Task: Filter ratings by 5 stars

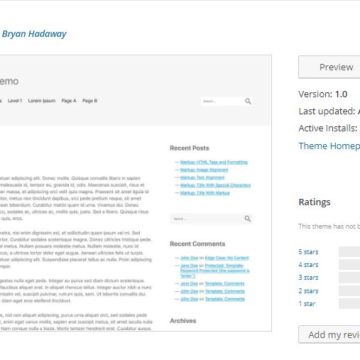Action: 308,252
